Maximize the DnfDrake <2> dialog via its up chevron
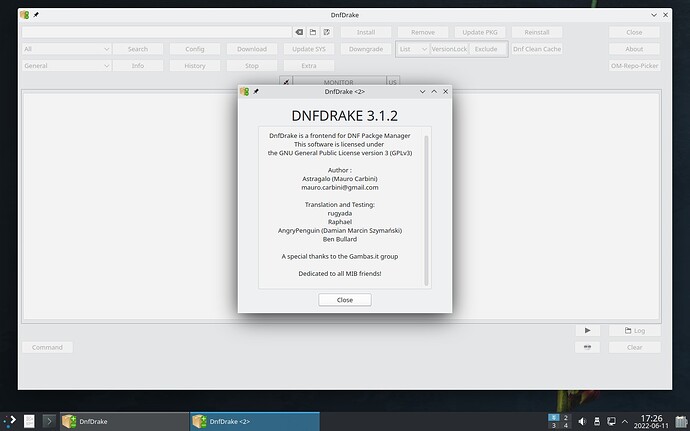The width and height of the screenshot is (690, 431). pyautogui.click(x=434, y=92)
